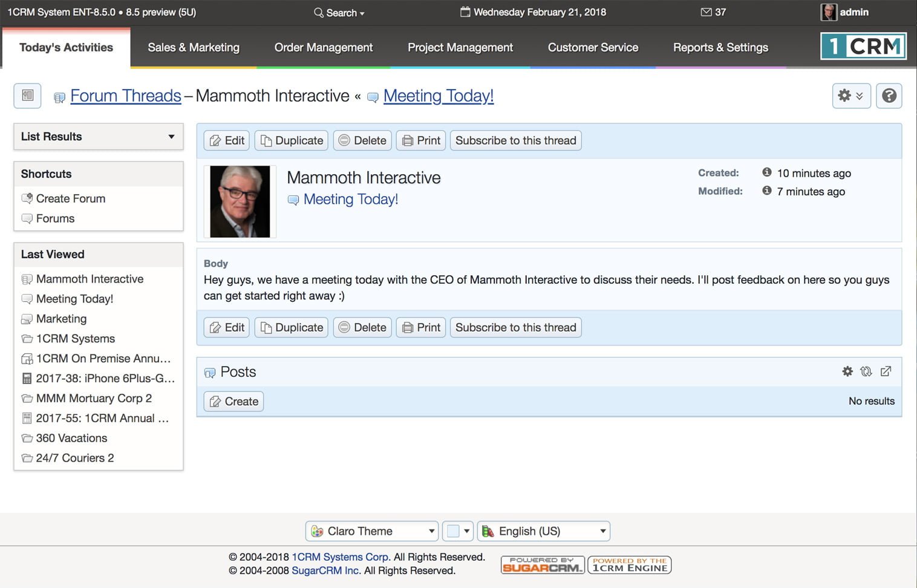
Task: Click the top Delete button
Action: (362, 140)
